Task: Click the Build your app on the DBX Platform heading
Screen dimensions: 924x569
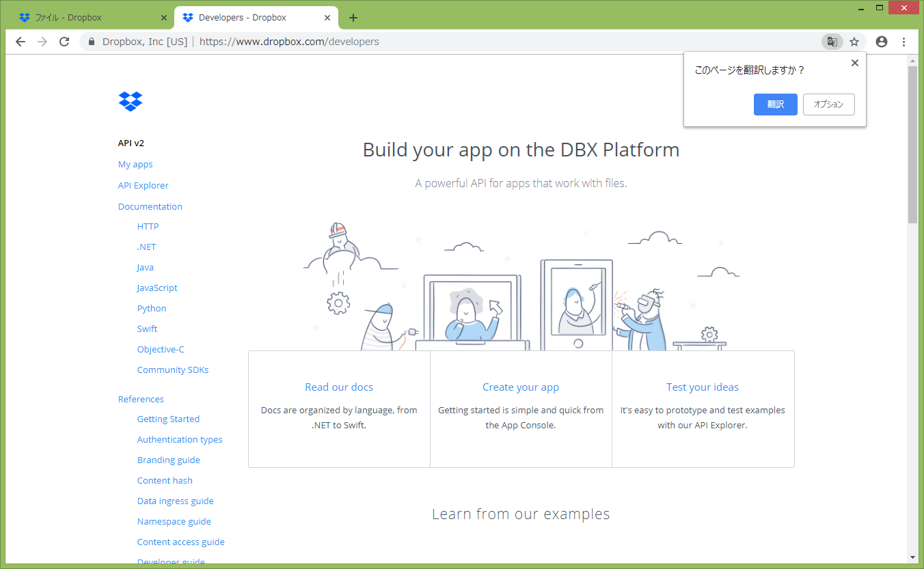Action: [x=521, y=150]
